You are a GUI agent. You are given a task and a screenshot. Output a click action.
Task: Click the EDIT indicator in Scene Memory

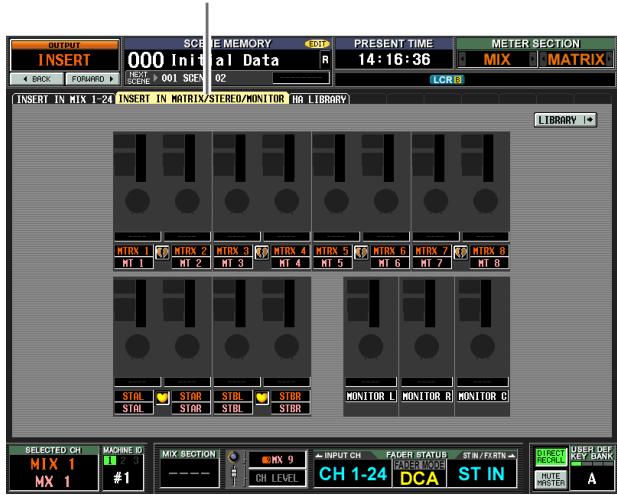(317, 44)
